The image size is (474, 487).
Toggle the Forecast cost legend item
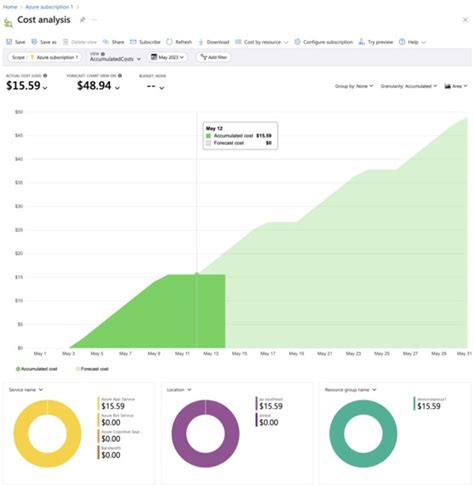pos(92,369)
